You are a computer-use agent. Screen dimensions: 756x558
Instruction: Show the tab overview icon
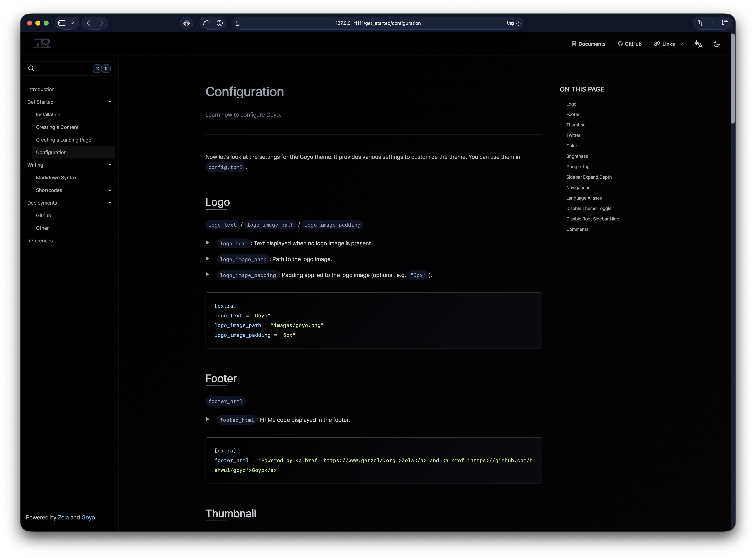725,23
